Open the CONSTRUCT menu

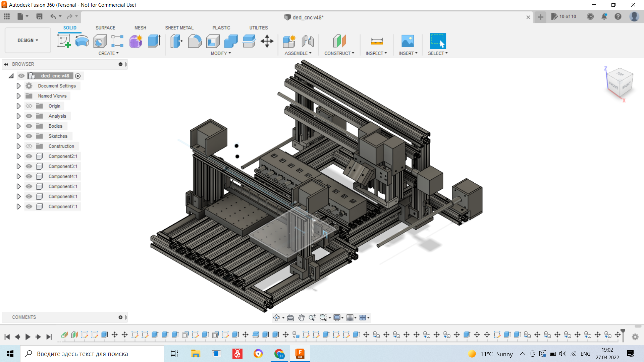pos(339,53)
